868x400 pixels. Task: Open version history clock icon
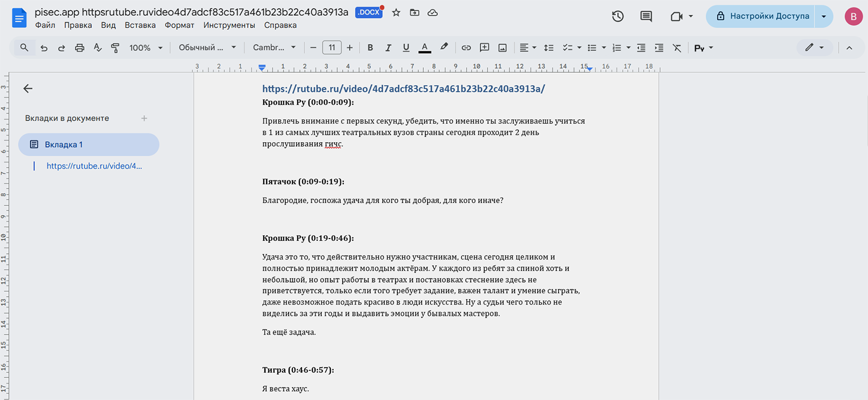[x=618, y=16]
